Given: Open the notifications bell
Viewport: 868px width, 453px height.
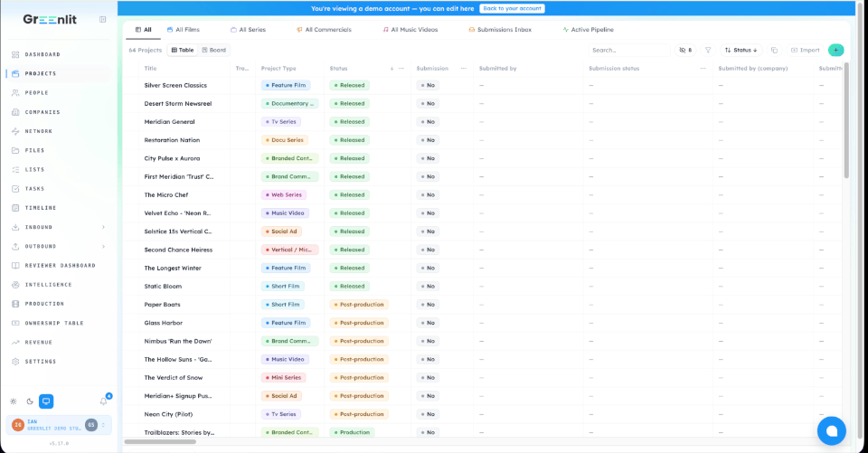Looking at the screenshot, I should point(103,401).
